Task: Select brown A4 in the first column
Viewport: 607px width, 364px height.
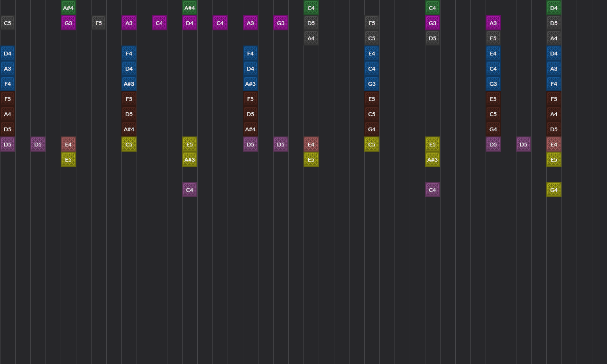Action: pos(8,114)
